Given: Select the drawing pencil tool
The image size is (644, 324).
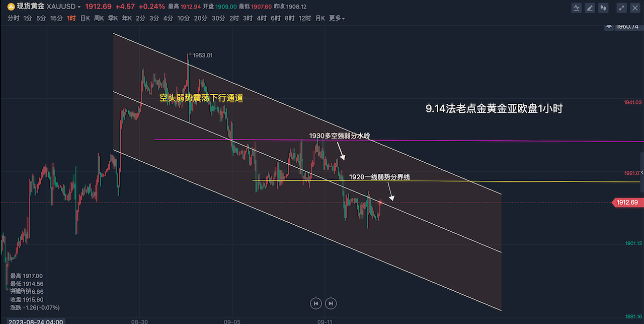Looking at the screenshot, I should [x=590, y=8].
